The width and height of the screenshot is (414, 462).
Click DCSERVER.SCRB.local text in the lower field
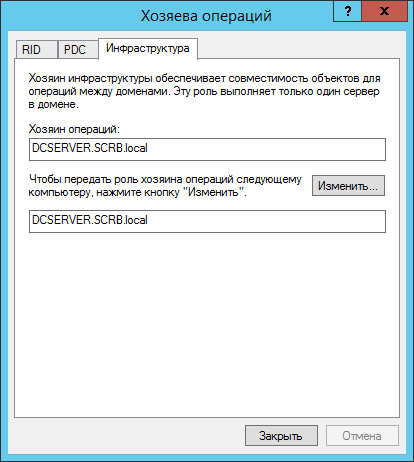click(90, 220)
